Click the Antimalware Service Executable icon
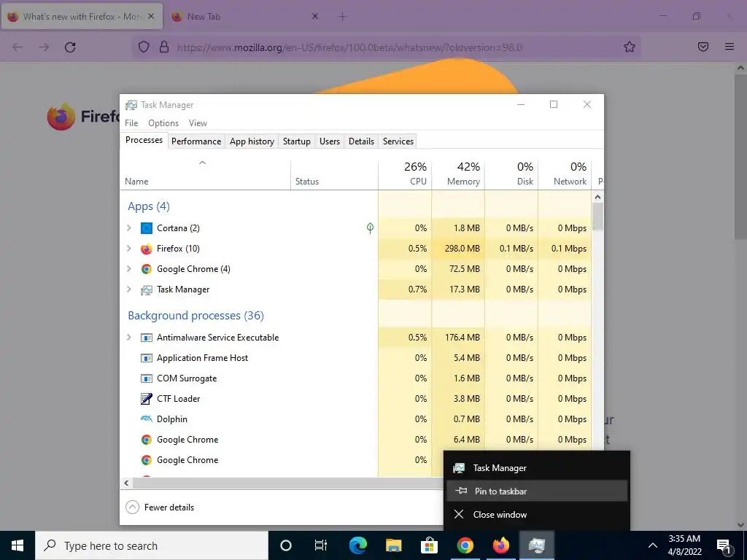 pos(146,338)
